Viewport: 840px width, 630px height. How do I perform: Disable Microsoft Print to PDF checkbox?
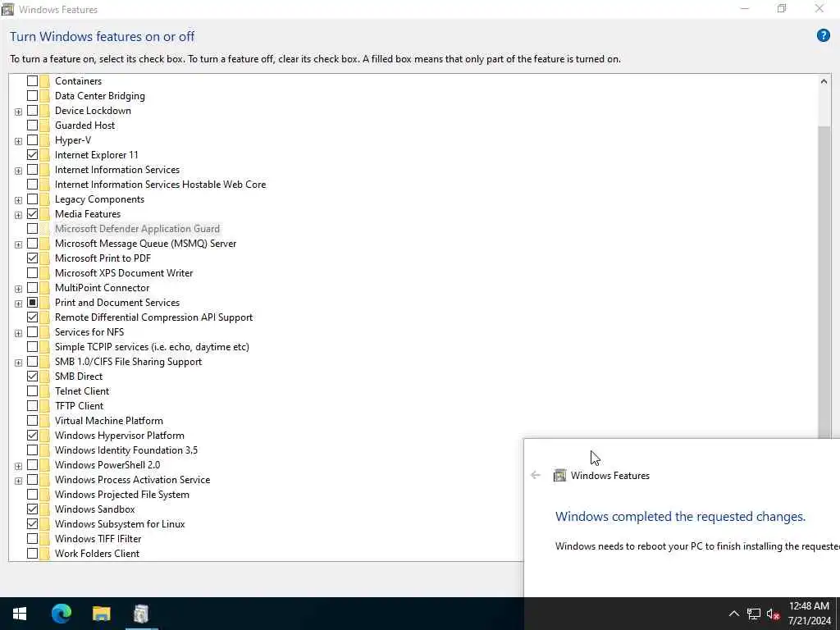point(32,258)
